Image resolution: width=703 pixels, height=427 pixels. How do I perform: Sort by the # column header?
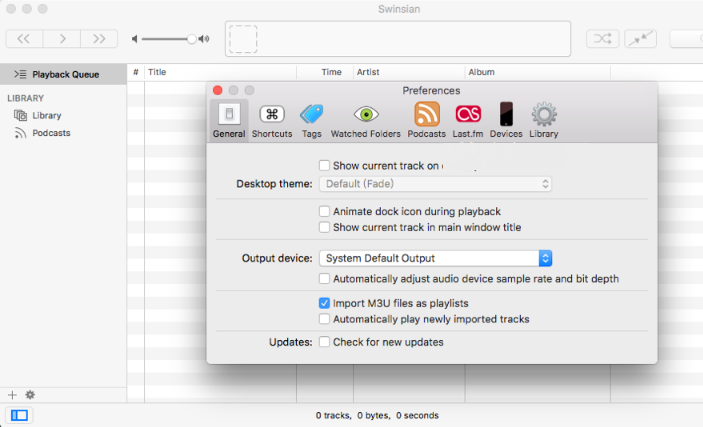[136, 72]
